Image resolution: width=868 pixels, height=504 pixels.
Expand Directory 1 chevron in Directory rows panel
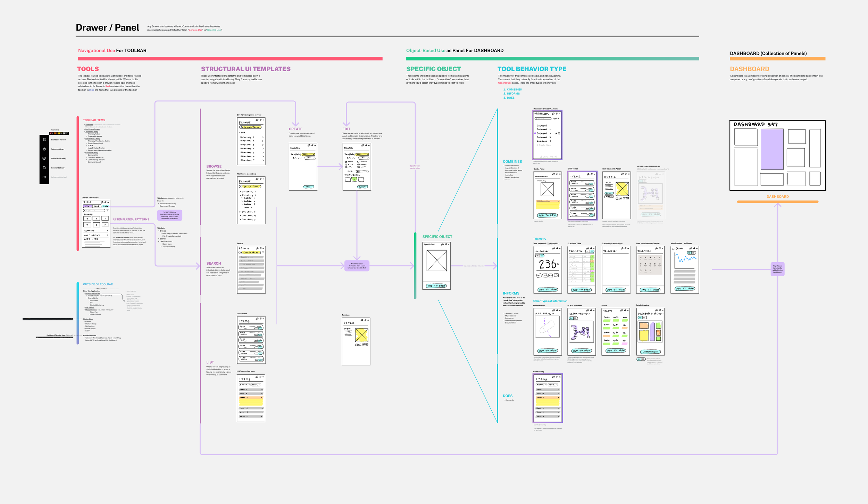point(263,137)
